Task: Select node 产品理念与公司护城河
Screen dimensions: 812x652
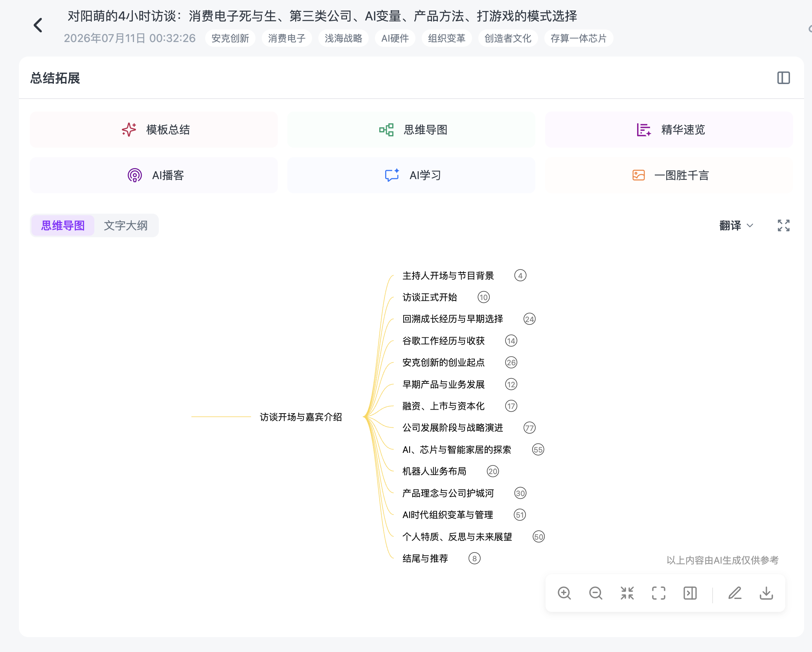Action: click(448, 493)
